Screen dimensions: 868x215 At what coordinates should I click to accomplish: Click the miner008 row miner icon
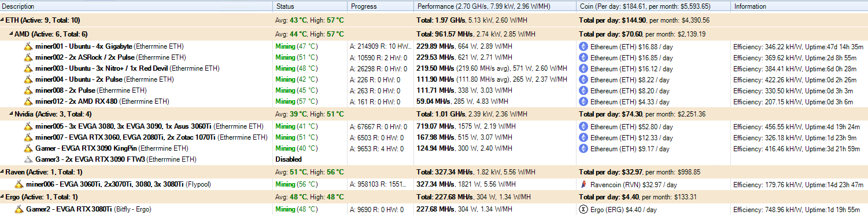[x=28, y=90]
